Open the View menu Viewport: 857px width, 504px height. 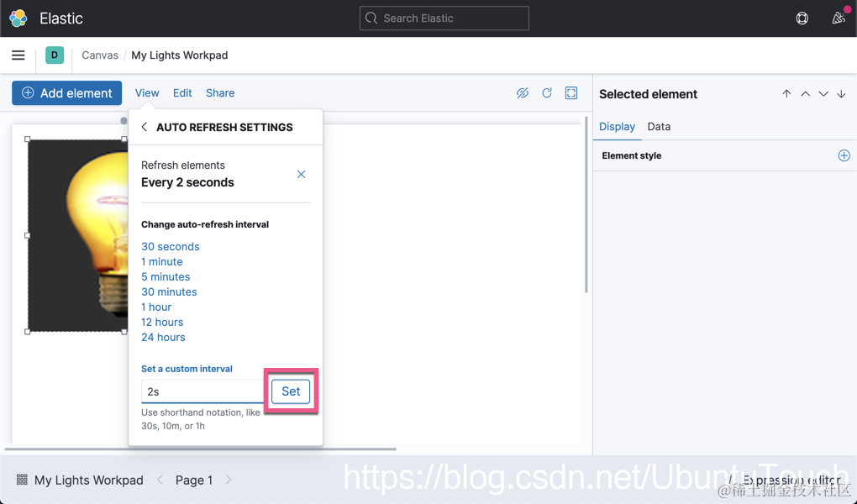tap(147, 93)
